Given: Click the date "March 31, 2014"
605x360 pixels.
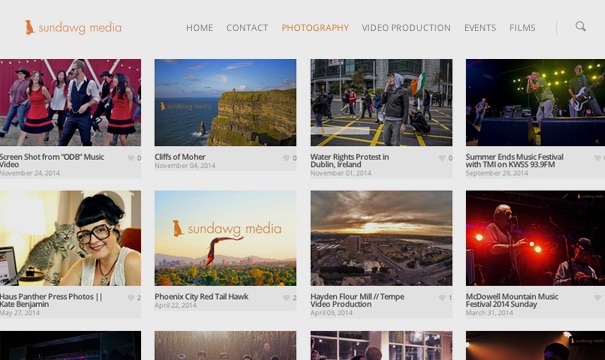Looking at the screenshot, I should [489, 313].
